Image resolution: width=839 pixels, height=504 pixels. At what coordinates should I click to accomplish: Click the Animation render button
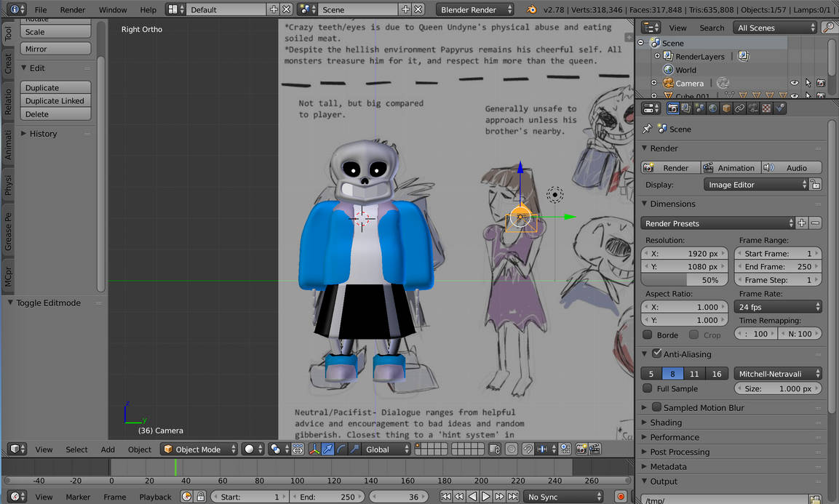[x=731, y=167]
